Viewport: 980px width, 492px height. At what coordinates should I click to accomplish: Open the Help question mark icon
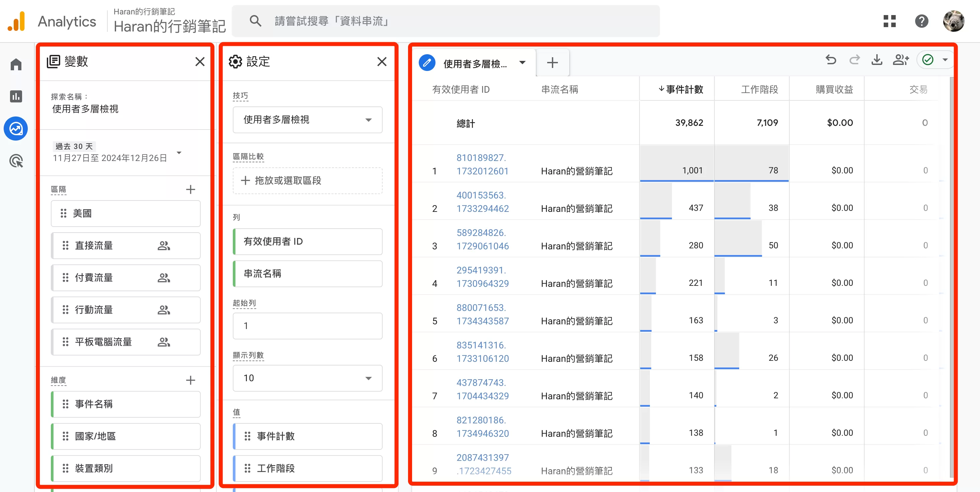[x=921, y=21]
